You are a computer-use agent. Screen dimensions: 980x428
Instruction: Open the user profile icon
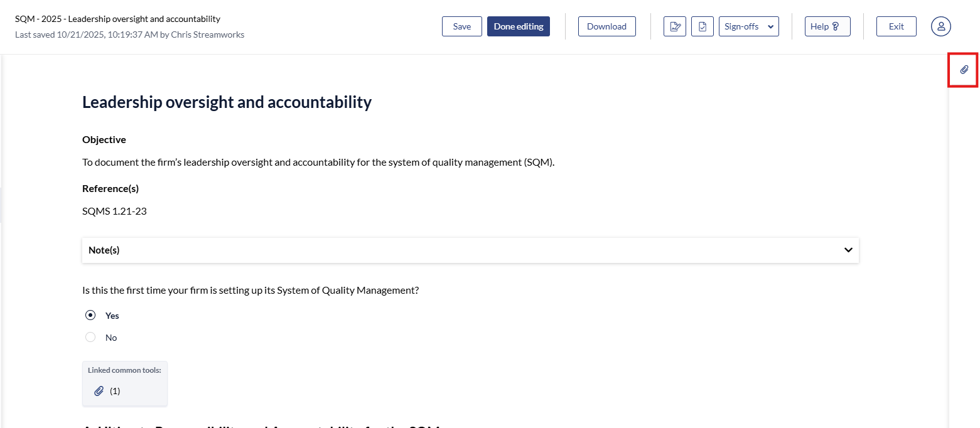pyautogui.click(x=941, y=26)
